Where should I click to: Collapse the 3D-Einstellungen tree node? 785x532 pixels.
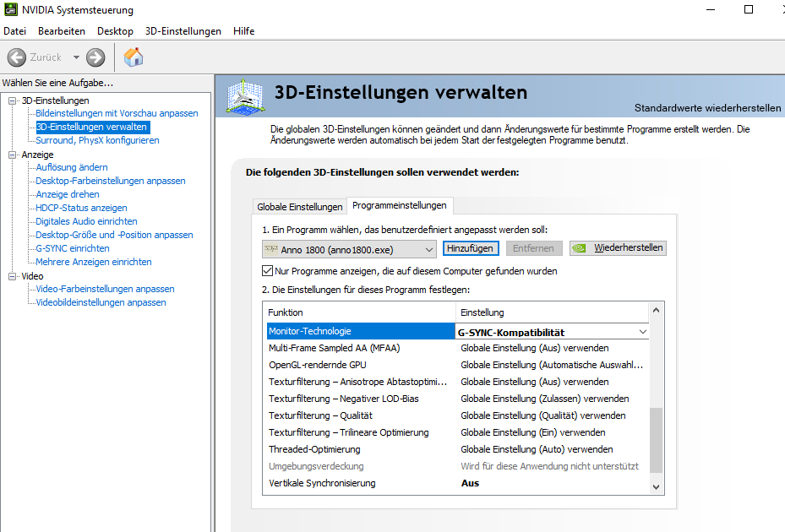13,100
